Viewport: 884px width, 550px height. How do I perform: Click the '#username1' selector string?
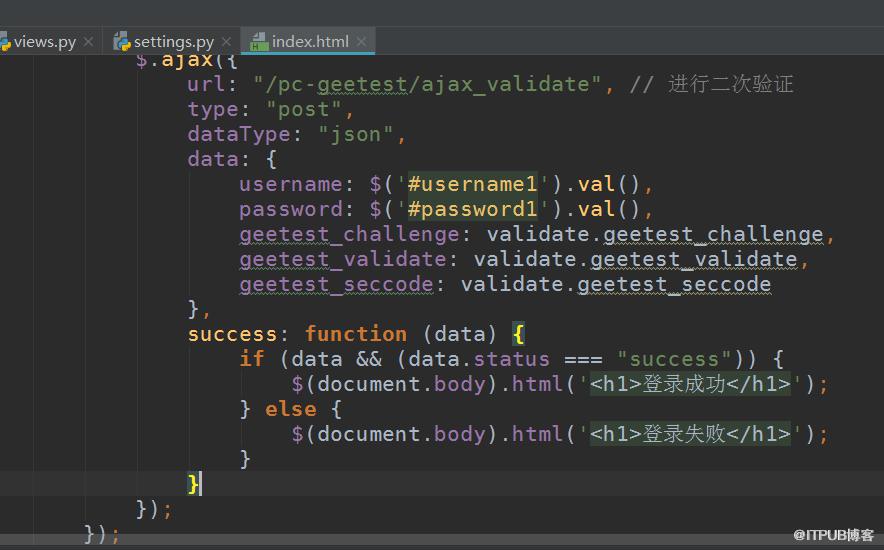(x=472, y=184)
